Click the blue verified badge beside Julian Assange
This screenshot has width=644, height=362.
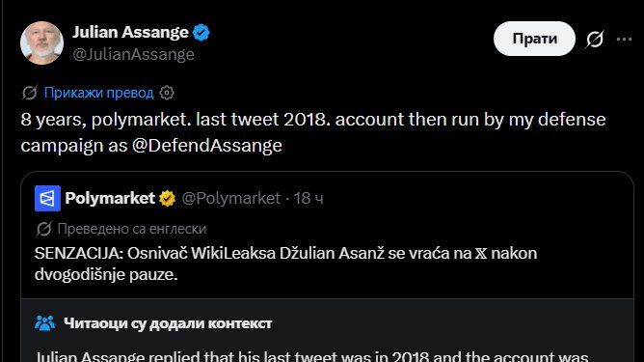(x=201, y=32)
